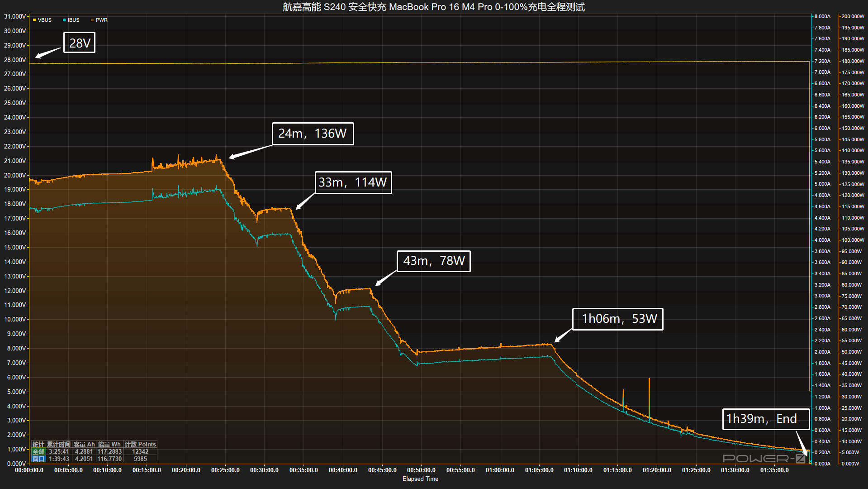This screenshot has width=868, height=489.
Task: Click the 00:00:00.0 time axis tick
Action: click(x=29, y=470)
